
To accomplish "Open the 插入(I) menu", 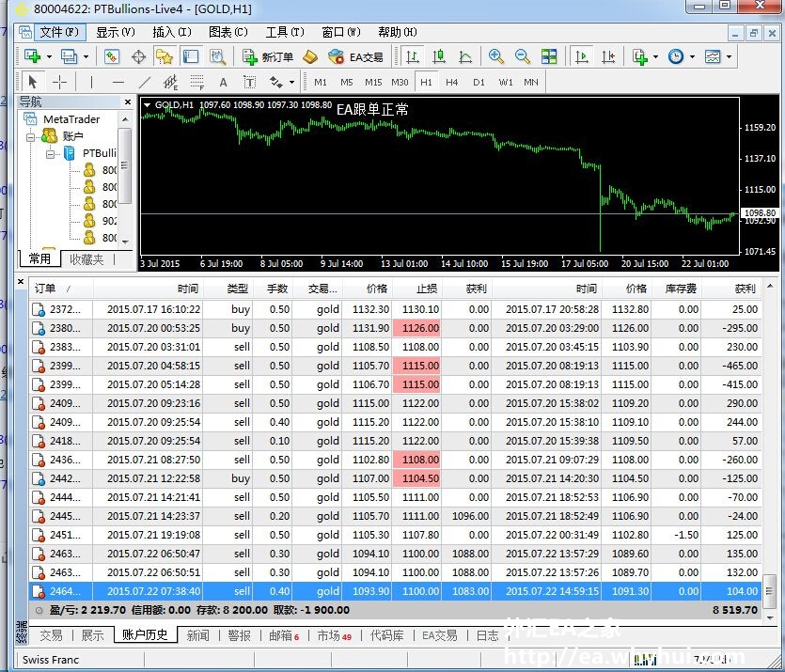I will (x=172, y=32).
